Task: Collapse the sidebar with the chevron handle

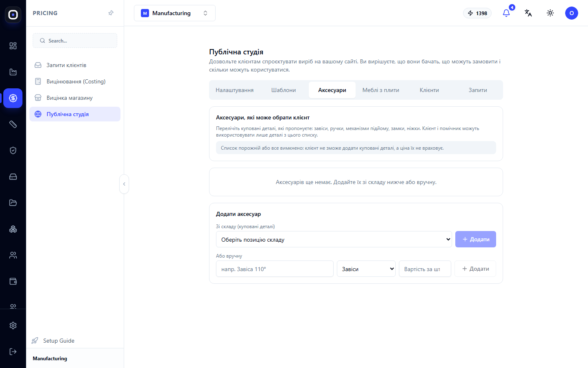Action: (x=124, y=184)
